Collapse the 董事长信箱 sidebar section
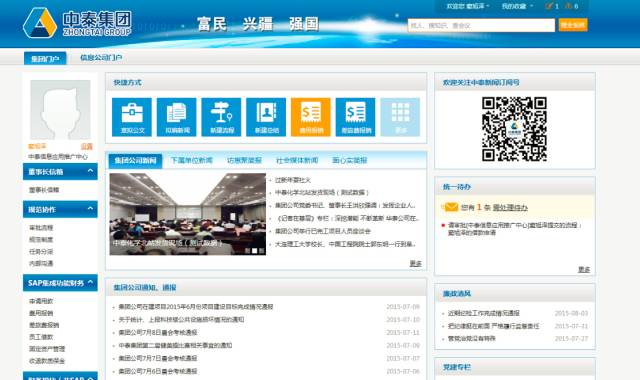 [x=60, y=171]
